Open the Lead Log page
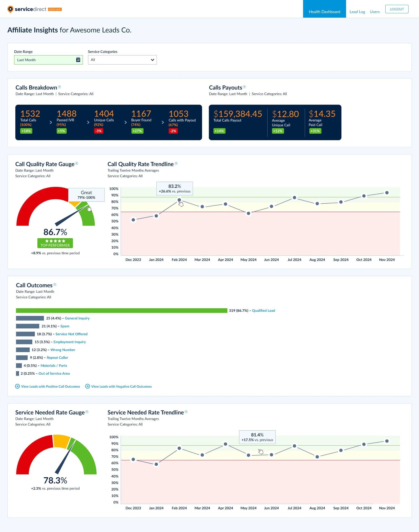419x532 pixels. 357,11
